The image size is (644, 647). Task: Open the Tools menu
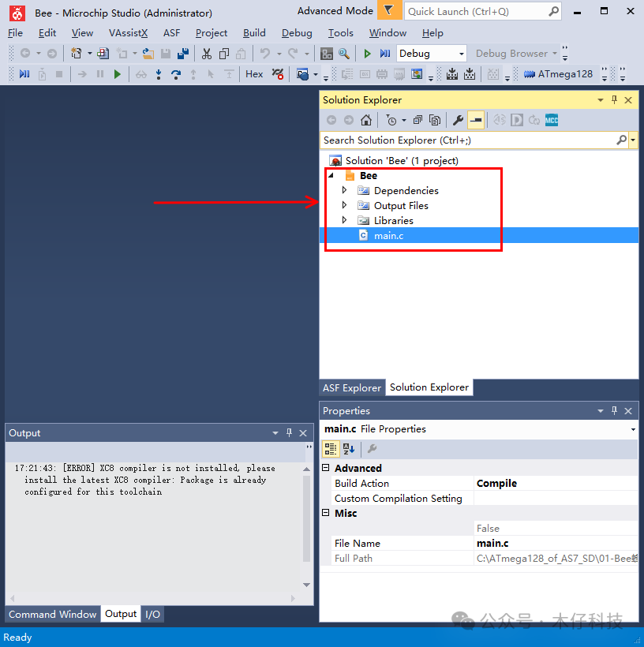(x=341, y=33)
